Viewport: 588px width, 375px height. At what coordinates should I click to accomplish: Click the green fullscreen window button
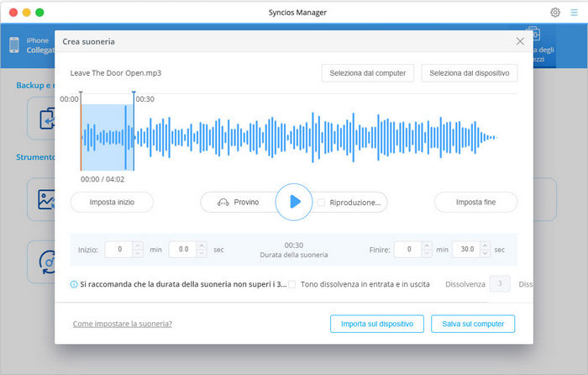(x=39, y=13)
